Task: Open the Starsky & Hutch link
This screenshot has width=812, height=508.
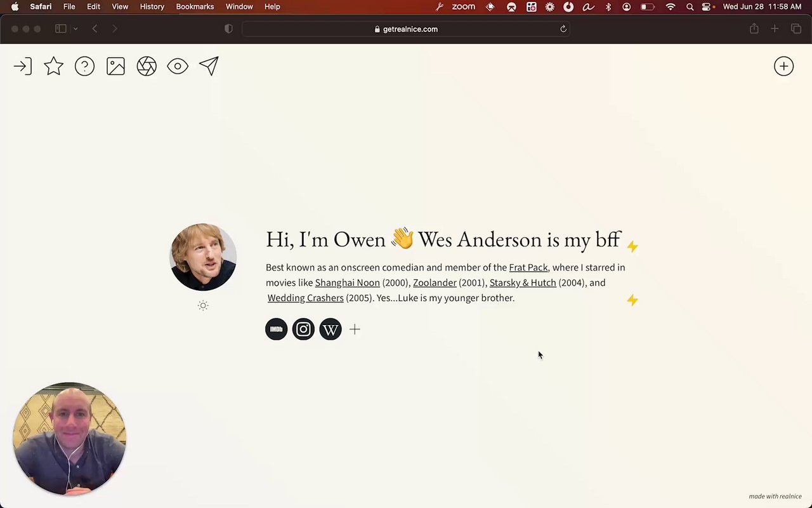Action: pos(523,283)
